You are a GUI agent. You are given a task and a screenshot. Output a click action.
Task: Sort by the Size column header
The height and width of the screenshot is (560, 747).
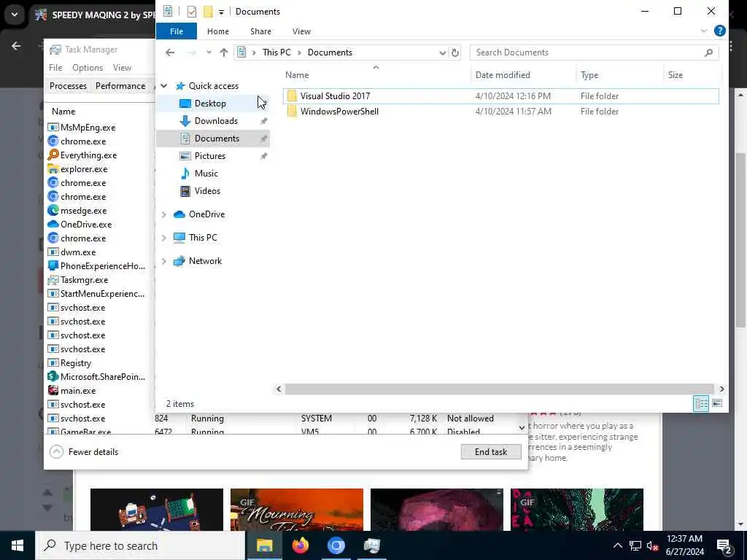coord(675,75)
